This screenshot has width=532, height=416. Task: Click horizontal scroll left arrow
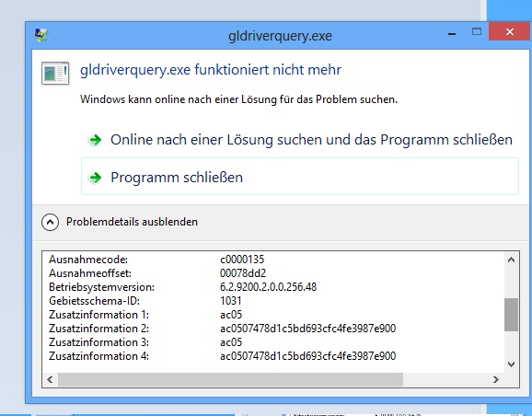pyautogui.click(x=50, y=379)
